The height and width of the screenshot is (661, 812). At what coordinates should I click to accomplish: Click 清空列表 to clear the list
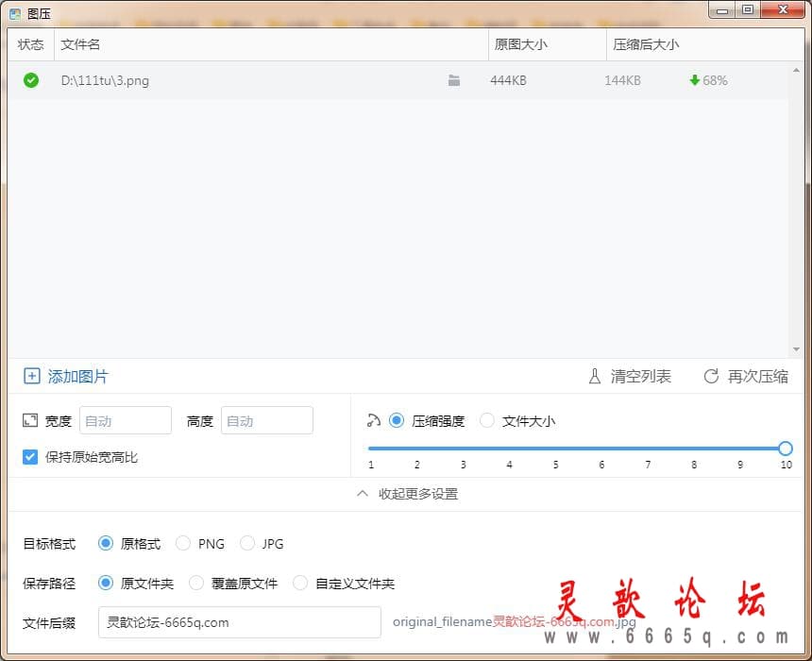pos(630,376)
